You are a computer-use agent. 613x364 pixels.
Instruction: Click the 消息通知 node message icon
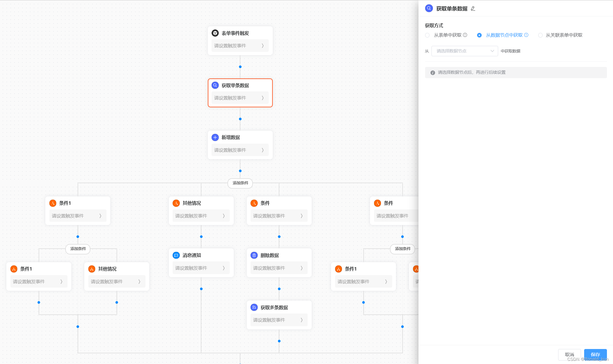click(176, 255)
